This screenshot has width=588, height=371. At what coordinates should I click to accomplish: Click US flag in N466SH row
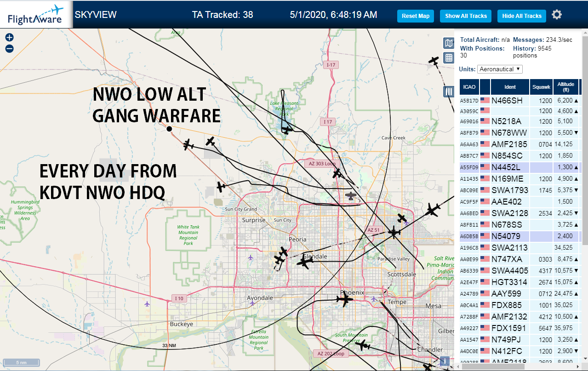pyautogui.click(x=485, y=100)
